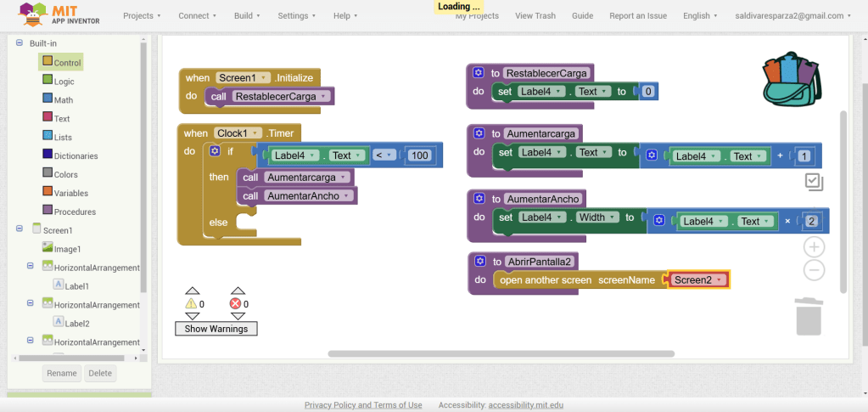Click the trash can icon
The width and height of the screenshot is (868, 412).
pos(808,316)
